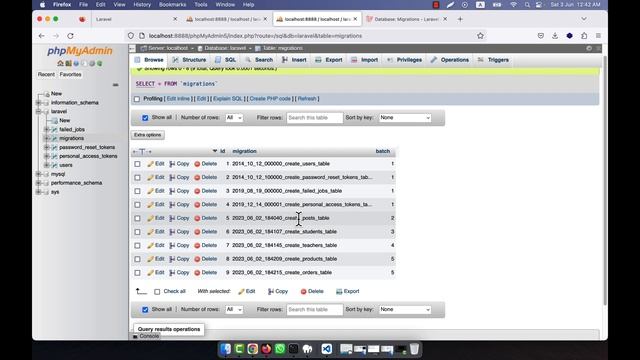The width and height of the screenshot is (640, 360).
Task: Click Copy icon for row 3 failed_jobs
Action: coord(172,191)
